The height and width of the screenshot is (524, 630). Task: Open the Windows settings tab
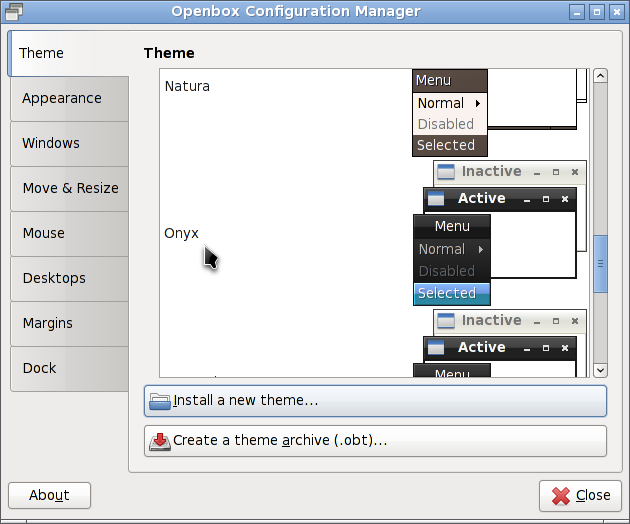coord(70,143)
